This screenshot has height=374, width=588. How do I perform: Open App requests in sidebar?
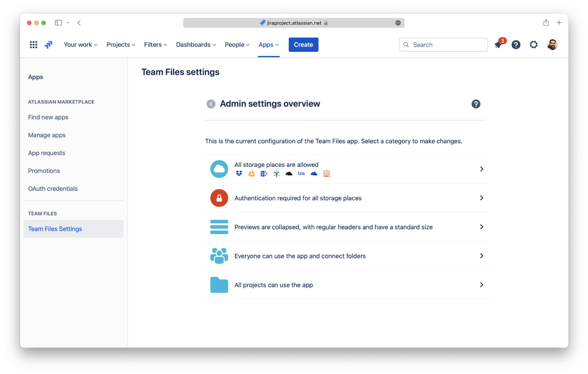47,153
